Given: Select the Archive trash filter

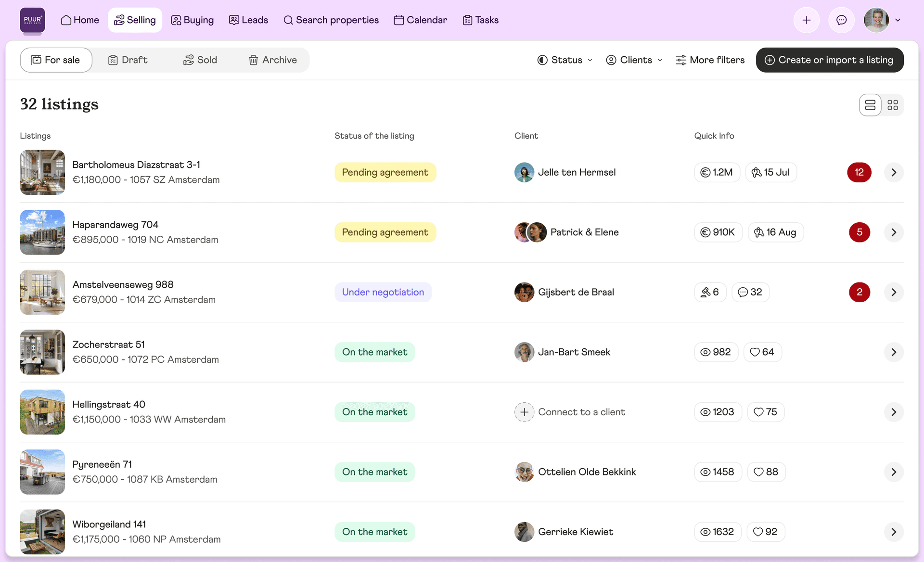Looking at the screenshot, I should pos(273,60).
